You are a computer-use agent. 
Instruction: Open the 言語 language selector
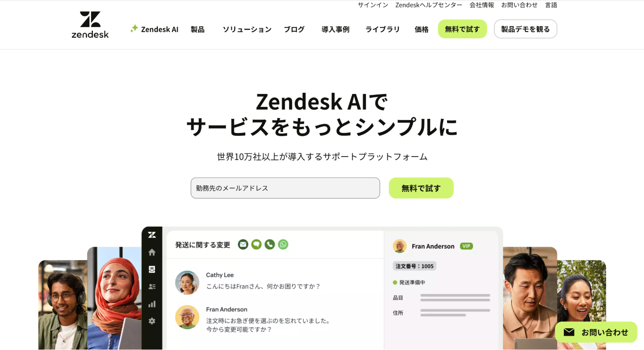(x=551, y=5)
